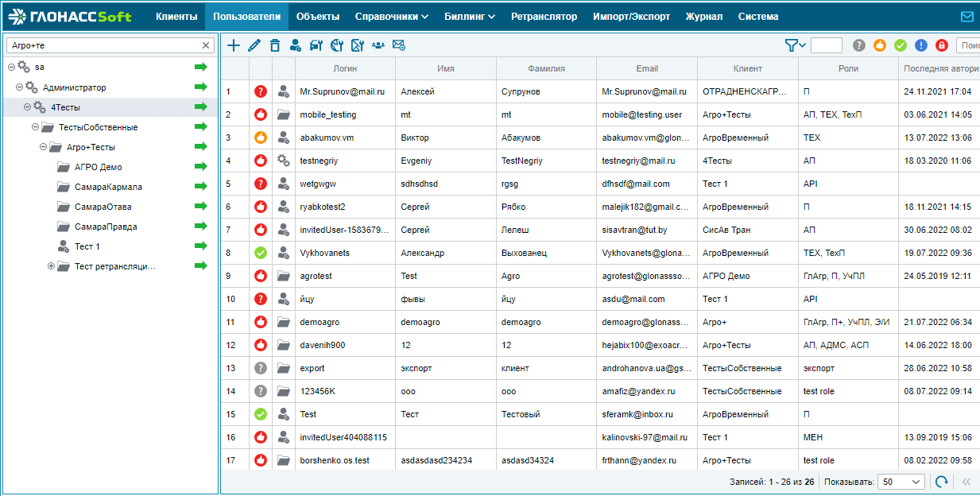Viewport: 980px width, 496px height.
Task: Toggle the green checkmark status filter
Action: tap(901, 45)
